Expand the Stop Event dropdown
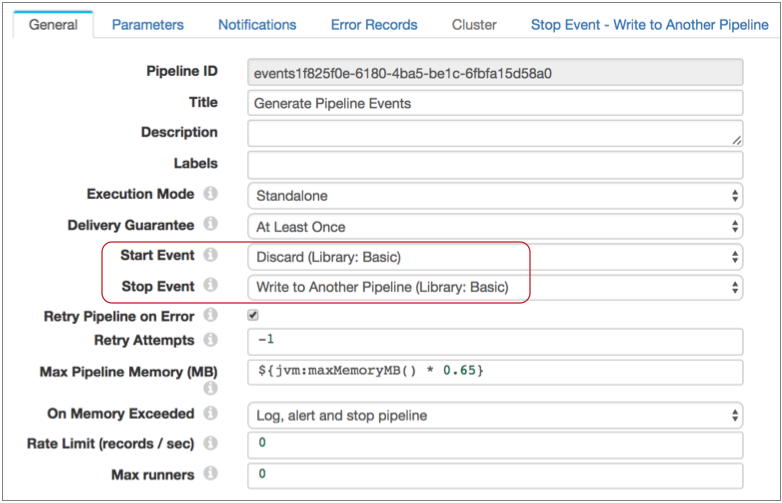The height and width of the screenshot is (503, 782). pyautogui.click(x=494, y=288)
